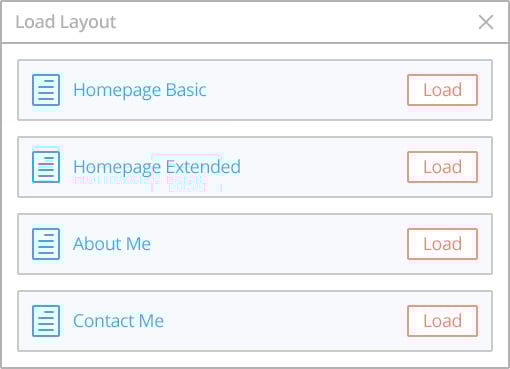
Task: Select the Homepage Basic layout name
Action: (x=140, y=90)
